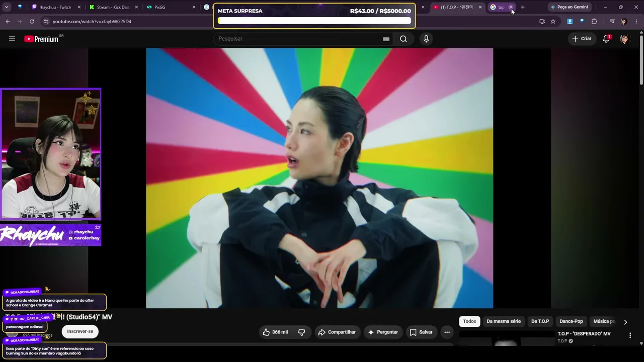The width and height of the screenshot is (644, 362).
Task: Open the T.O.P - "DESPERADO" MV suggested video
Action: coord(584,334)
